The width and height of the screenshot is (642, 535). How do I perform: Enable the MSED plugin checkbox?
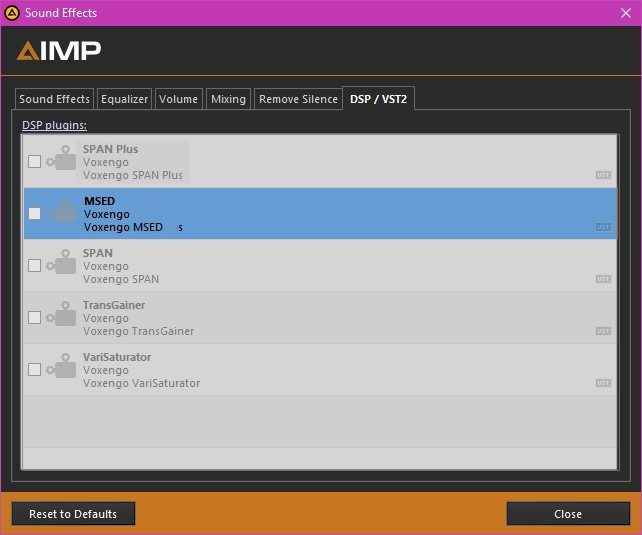pyautogui.click(x=34, y=213)
